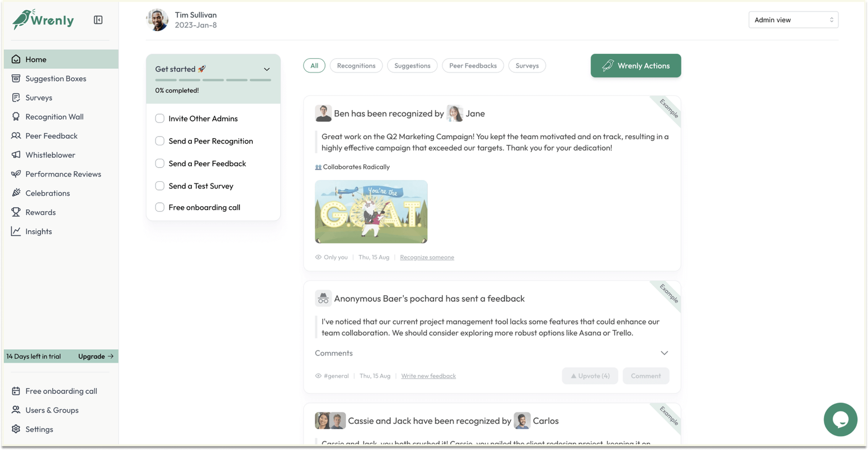Collapse the Get started panel chevron
Image resolution: width=868 pixels, height=450 pixels.
[267, 69]
